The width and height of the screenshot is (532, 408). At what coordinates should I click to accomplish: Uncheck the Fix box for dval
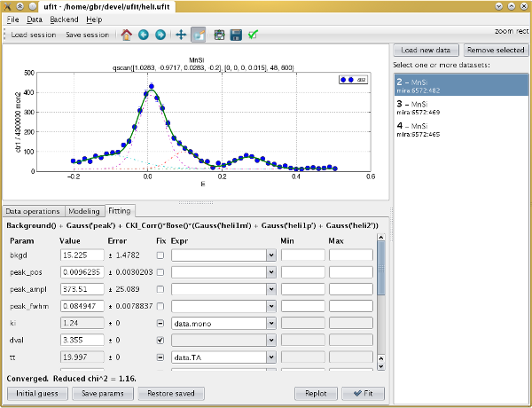point(160,340)
